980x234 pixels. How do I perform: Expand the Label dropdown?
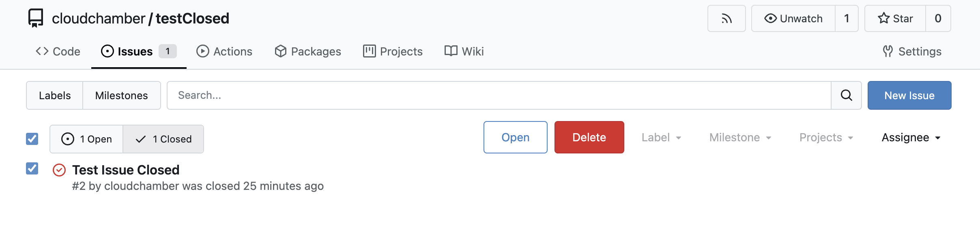tap(661, 138)
